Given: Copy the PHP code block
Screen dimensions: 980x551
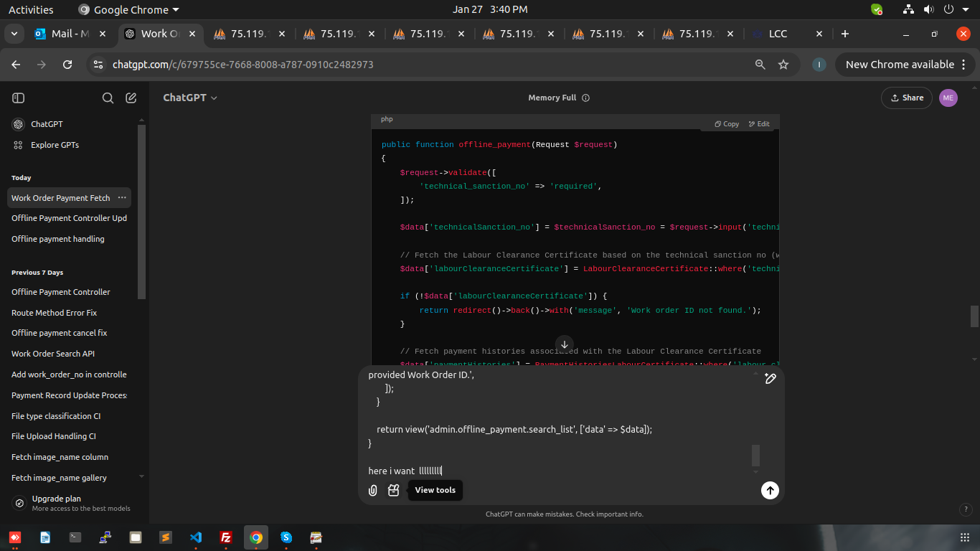Looking at the screenshot, I should (x=727, y=124).
